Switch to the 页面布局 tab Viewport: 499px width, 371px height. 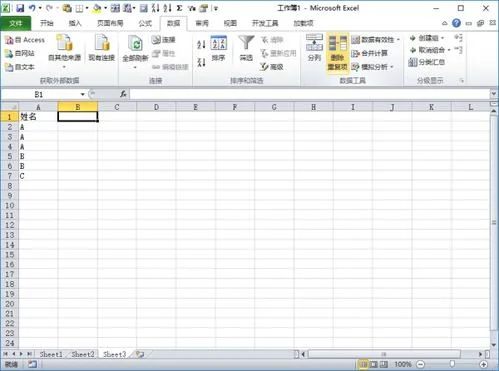110,23
